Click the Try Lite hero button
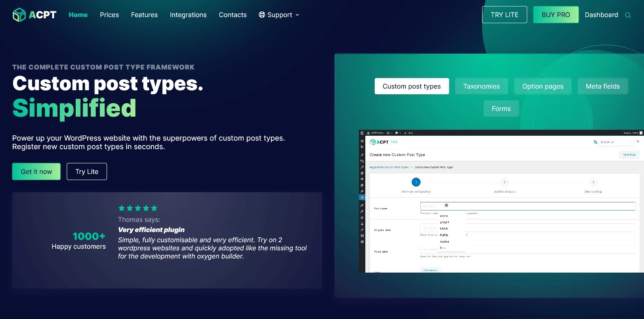Screen dimensions: 644x319 pos(87,171)
